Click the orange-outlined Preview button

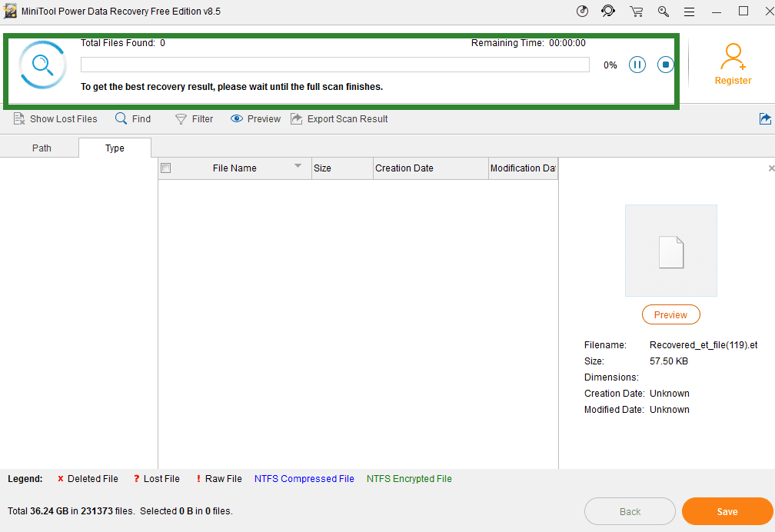(670, 314)
